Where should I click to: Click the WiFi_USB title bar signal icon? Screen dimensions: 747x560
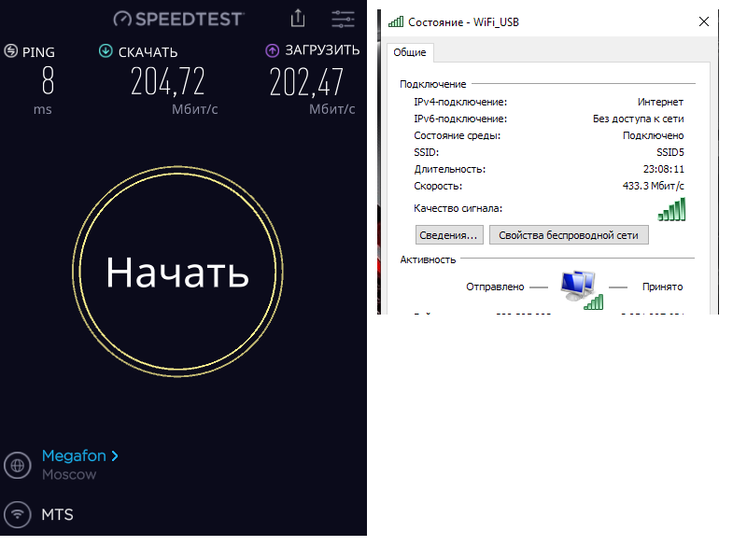[x=396, y=21]
